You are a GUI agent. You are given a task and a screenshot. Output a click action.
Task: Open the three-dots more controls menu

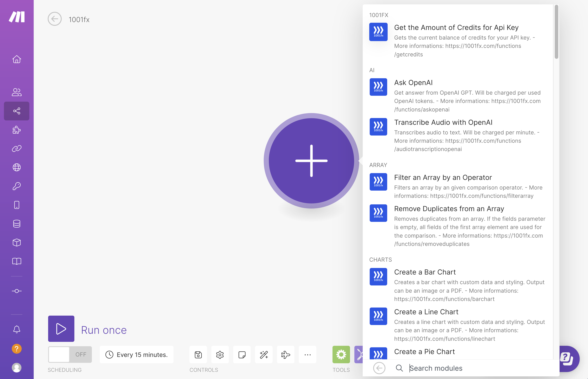click(x=307, y=355)
